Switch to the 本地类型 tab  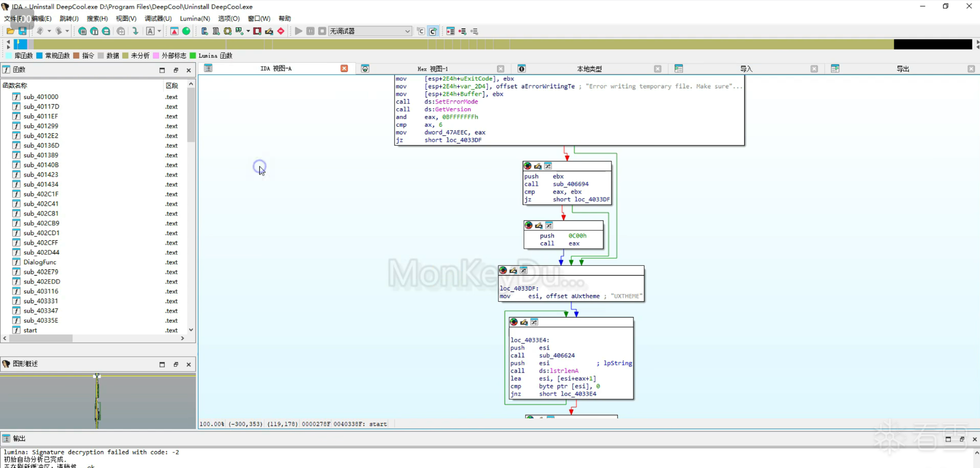pos(589,68)
